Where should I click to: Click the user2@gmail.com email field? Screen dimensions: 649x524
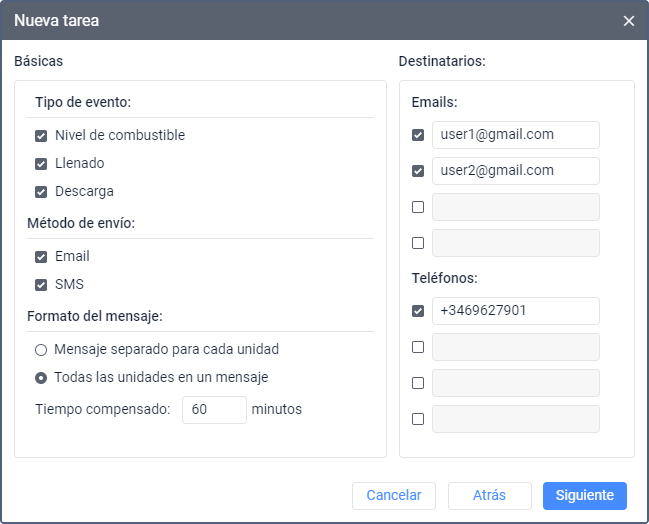pyautogui.click(x=515, y=171)
